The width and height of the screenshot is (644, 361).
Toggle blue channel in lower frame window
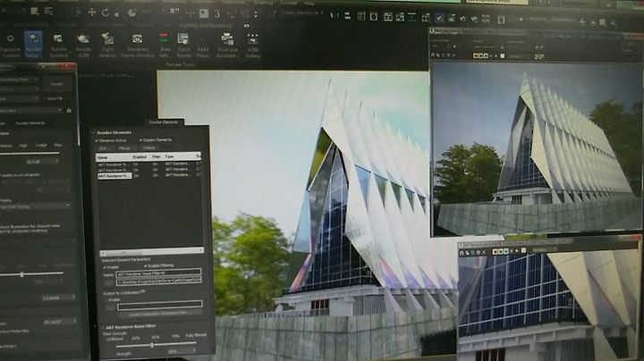point(506,251)
